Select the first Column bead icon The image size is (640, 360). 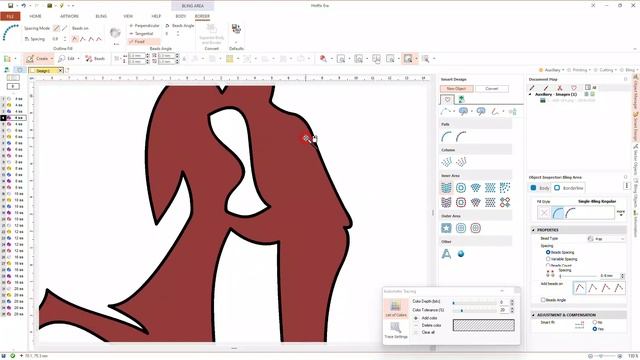(447, 162)
